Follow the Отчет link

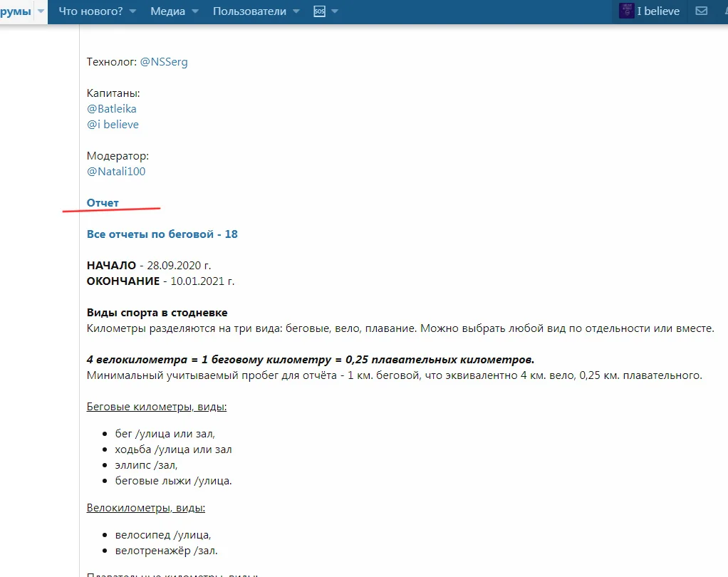click(103, 203)
